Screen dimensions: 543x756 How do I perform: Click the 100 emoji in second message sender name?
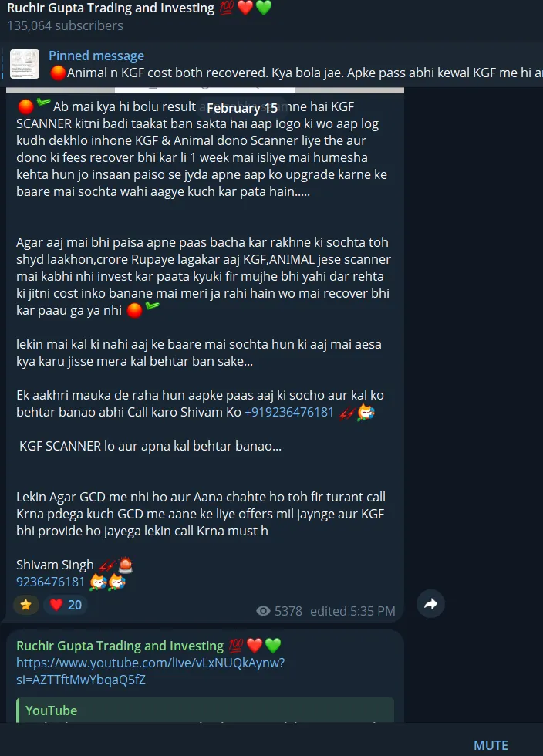click(x=236, y=645)
